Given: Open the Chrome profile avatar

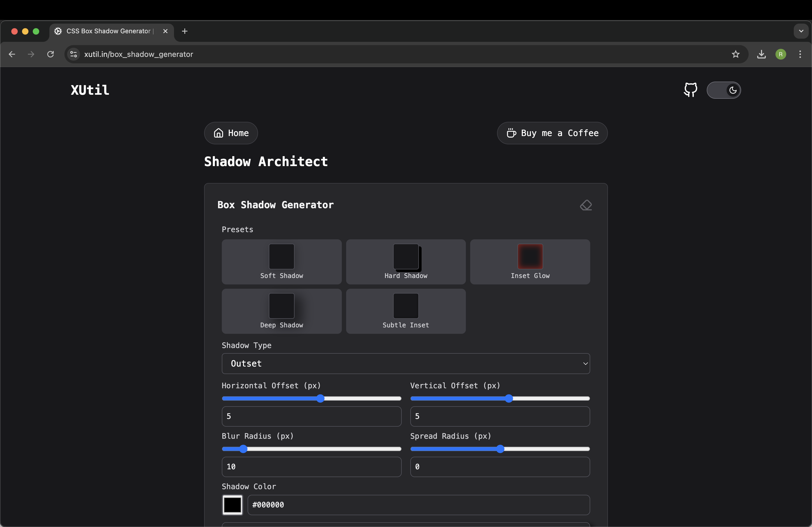Looking at the screenshot, I should (x=781, y=54).
